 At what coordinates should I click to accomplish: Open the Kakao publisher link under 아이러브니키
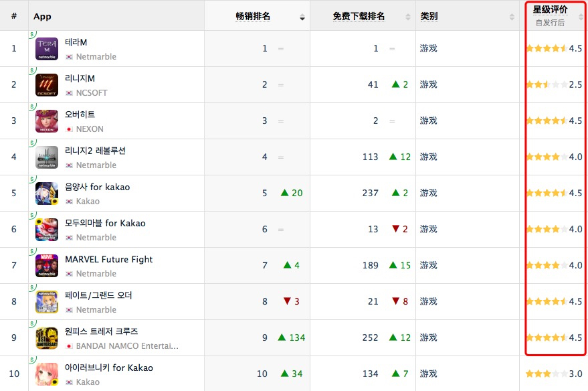click(x=88, y=382)
